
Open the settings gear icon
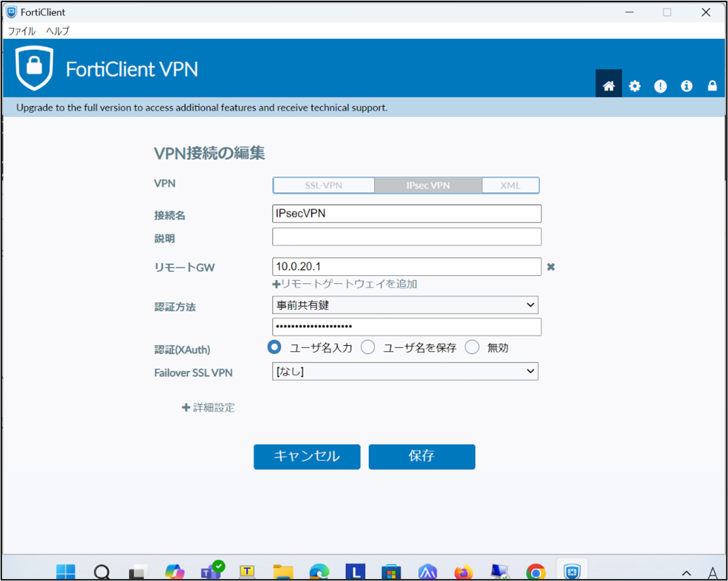point(635,86)
